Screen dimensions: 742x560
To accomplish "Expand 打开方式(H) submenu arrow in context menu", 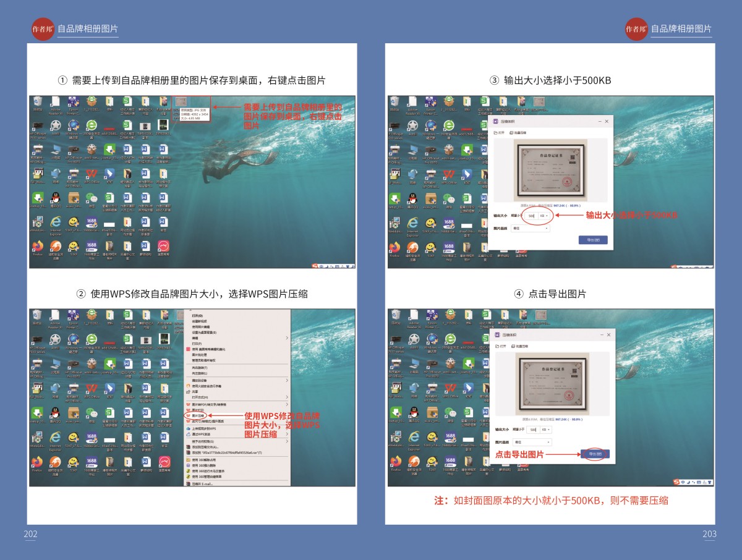I will click(x=287, y=397).
